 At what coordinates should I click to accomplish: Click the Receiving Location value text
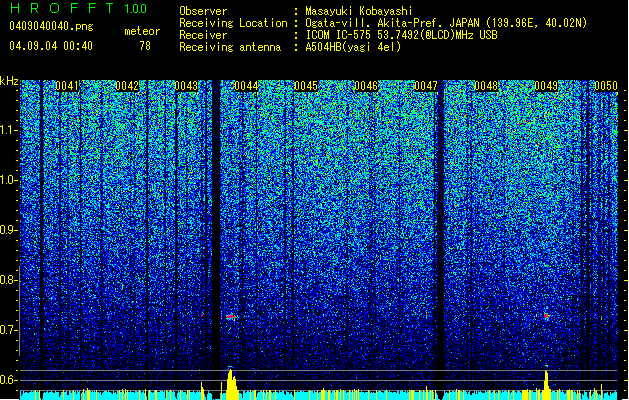[x=446, y=23]
